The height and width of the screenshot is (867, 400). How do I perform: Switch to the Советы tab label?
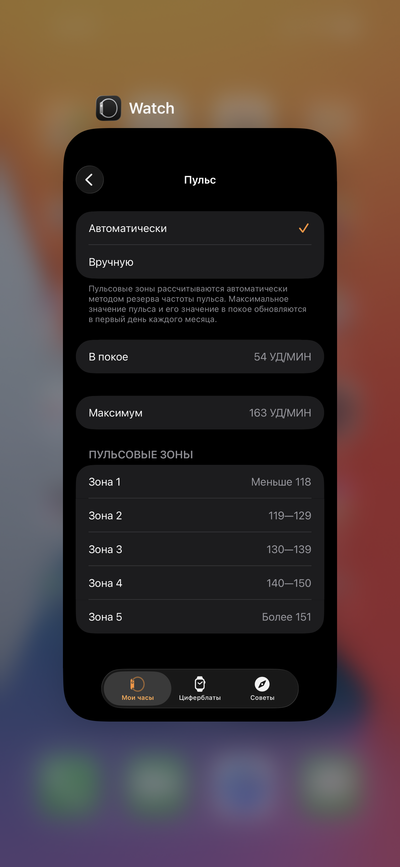tap(262, 698)
